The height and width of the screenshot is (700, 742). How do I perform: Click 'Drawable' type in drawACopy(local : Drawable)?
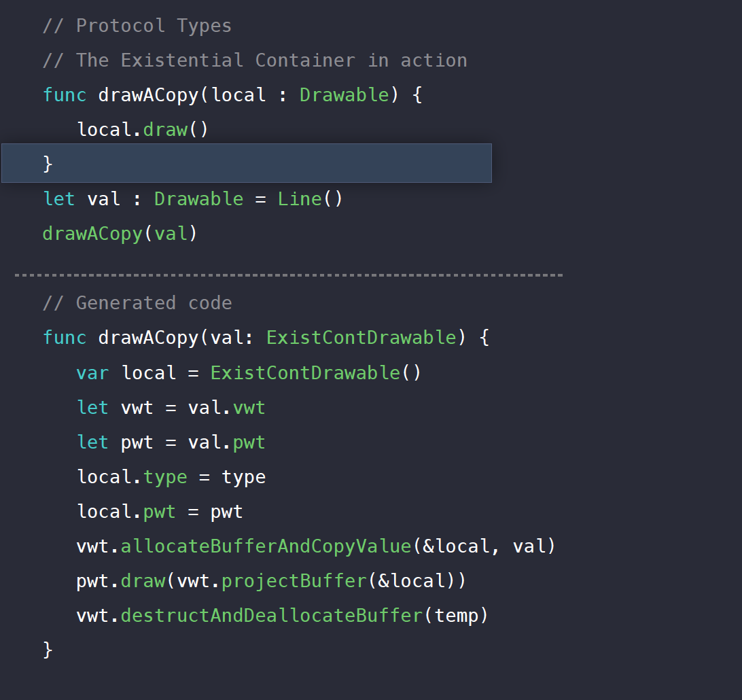point(344,94)
